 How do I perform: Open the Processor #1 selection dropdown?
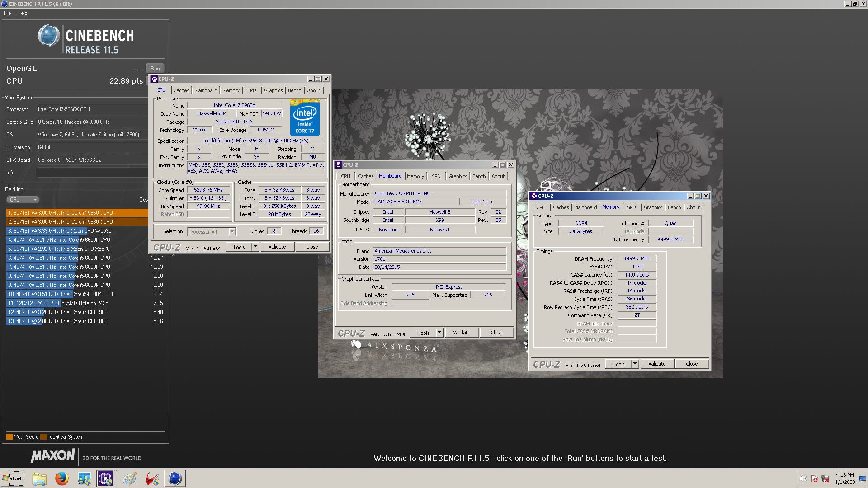pyautogui.click(x=212, y=231)
